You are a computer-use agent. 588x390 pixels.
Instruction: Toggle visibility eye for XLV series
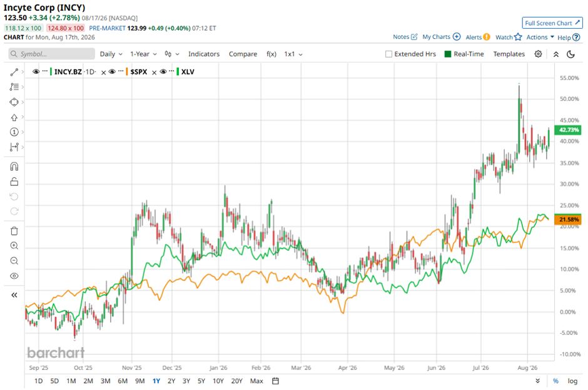pyautogui.click(x=163, y=72)
